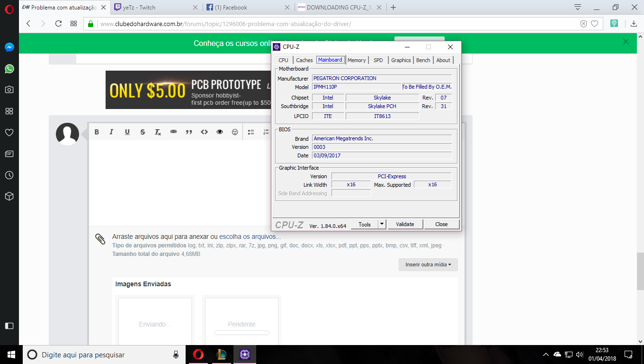The image size is (644, 364).
Task: Toggle italic formatting in the editor
Action: click(112, 132)
